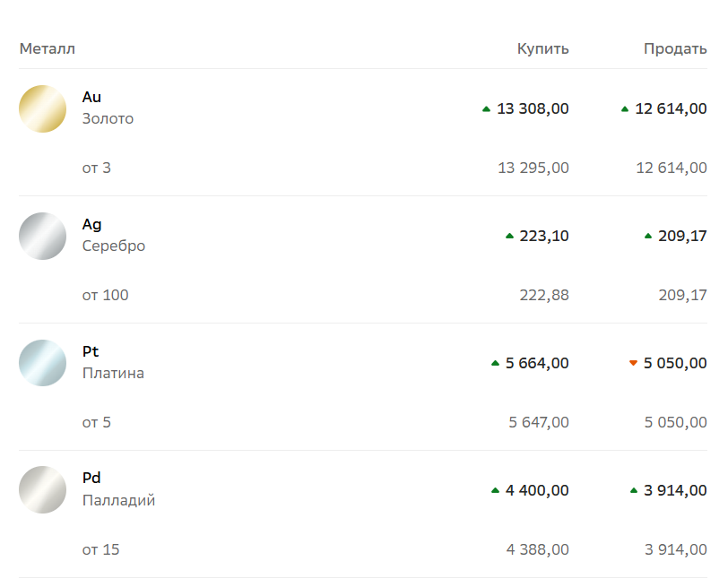728x587 pixels.
Task: Select the Золото row label
Action: 108,118
